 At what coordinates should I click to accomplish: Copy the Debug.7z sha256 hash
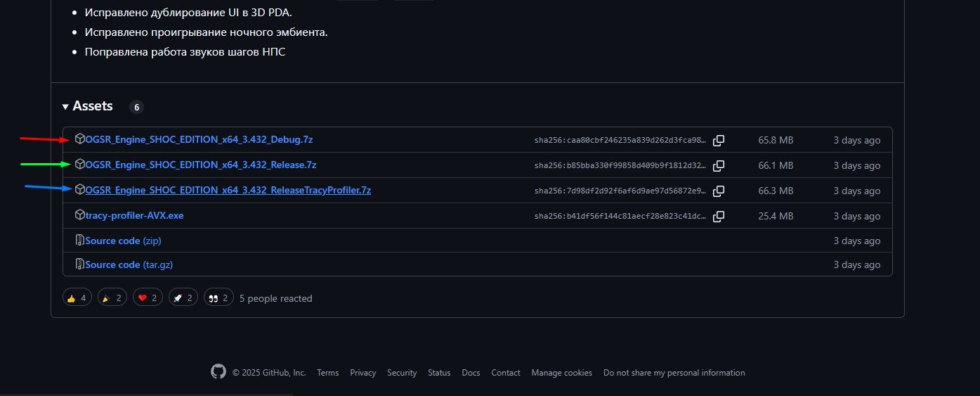[x=718, y=141]
